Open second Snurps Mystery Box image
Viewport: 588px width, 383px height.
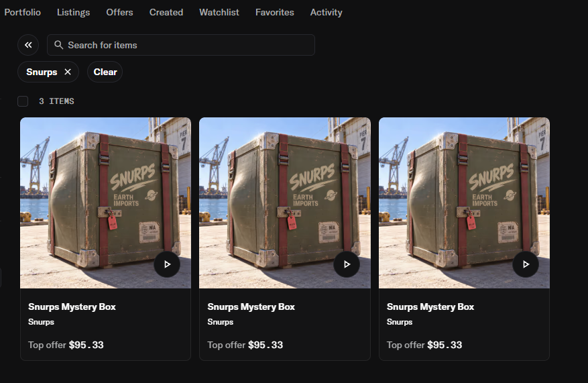point(285,203)
